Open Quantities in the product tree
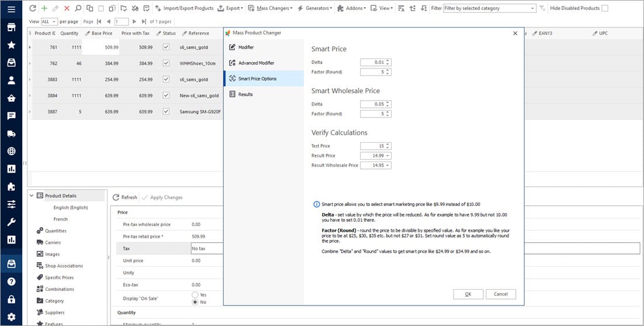The image size is (644, 326). (x=56, y=231)
